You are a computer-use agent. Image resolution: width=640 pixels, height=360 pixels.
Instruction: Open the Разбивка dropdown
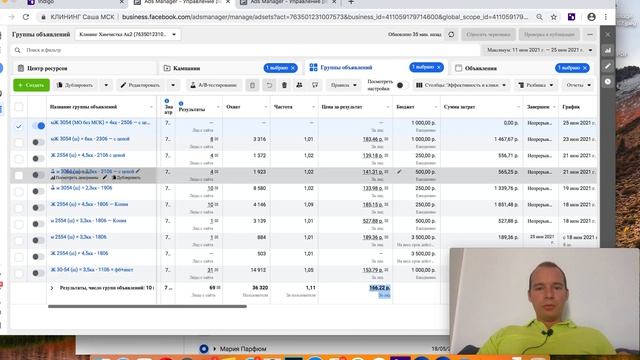pos(535,85)
